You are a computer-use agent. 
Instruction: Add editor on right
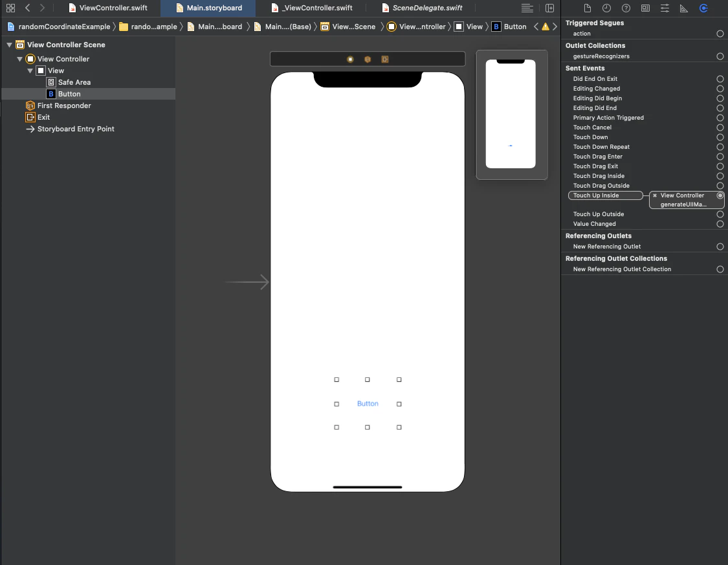coord(549,8)
